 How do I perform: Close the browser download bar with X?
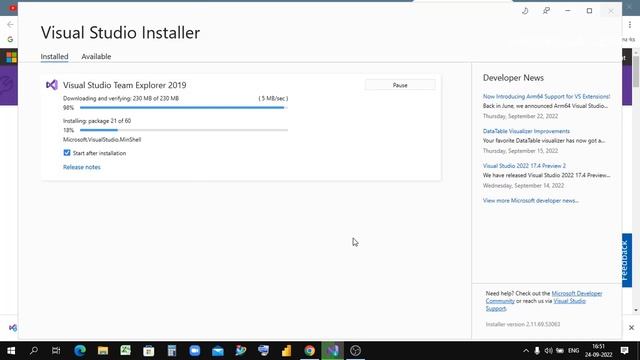[x=631, y=327]
